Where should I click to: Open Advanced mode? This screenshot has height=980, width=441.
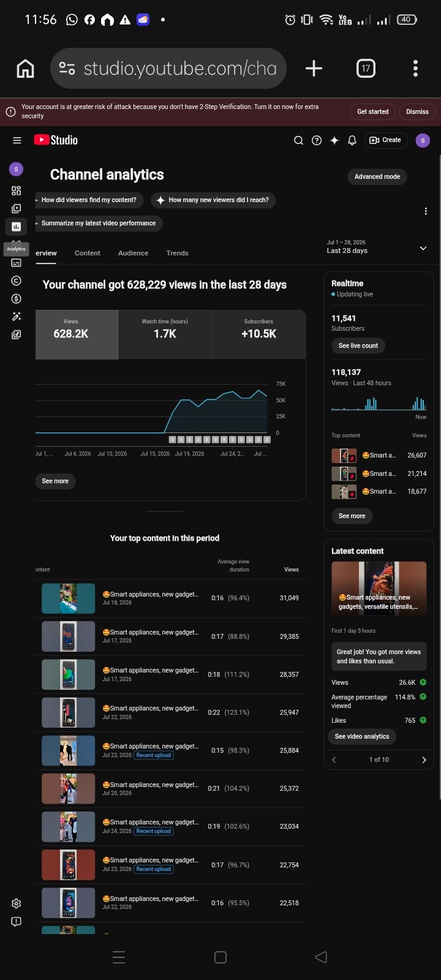coord(377,176)
